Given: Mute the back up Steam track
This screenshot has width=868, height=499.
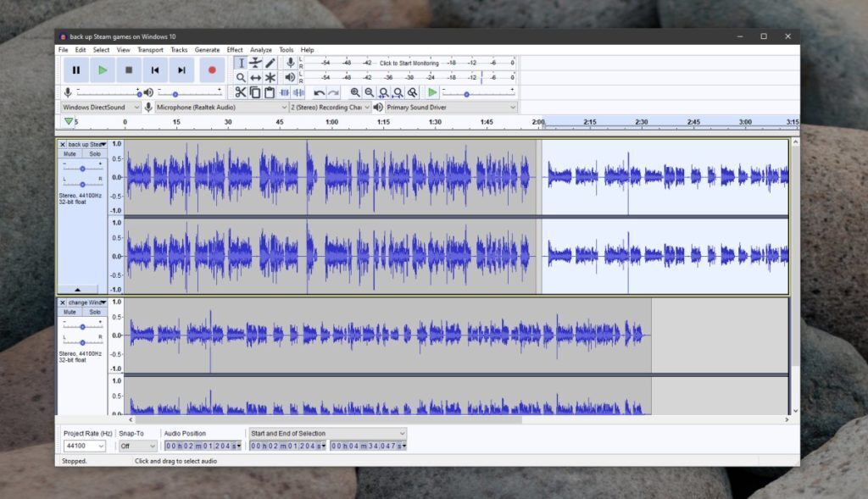Looking at the screenshot, I should pyautogui.click(x=70, y=153).
